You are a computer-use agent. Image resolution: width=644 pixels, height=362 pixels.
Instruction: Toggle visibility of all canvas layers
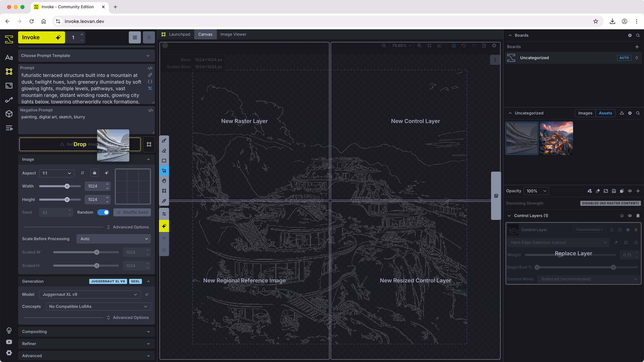click(630, 191)
